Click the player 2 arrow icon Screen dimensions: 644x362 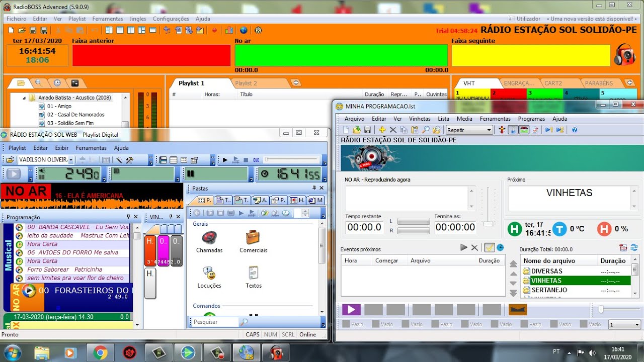[x=559, y=130]
